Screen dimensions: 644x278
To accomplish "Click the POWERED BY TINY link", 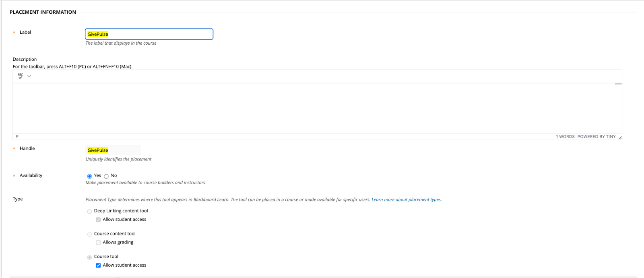I will point(597,137).
